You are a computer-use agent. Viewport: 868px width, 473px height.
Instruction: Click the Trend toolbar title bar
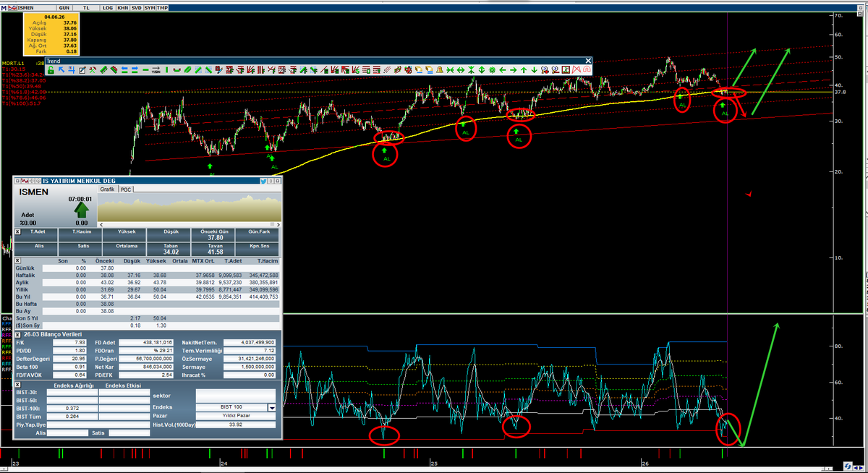pos(318,61)
